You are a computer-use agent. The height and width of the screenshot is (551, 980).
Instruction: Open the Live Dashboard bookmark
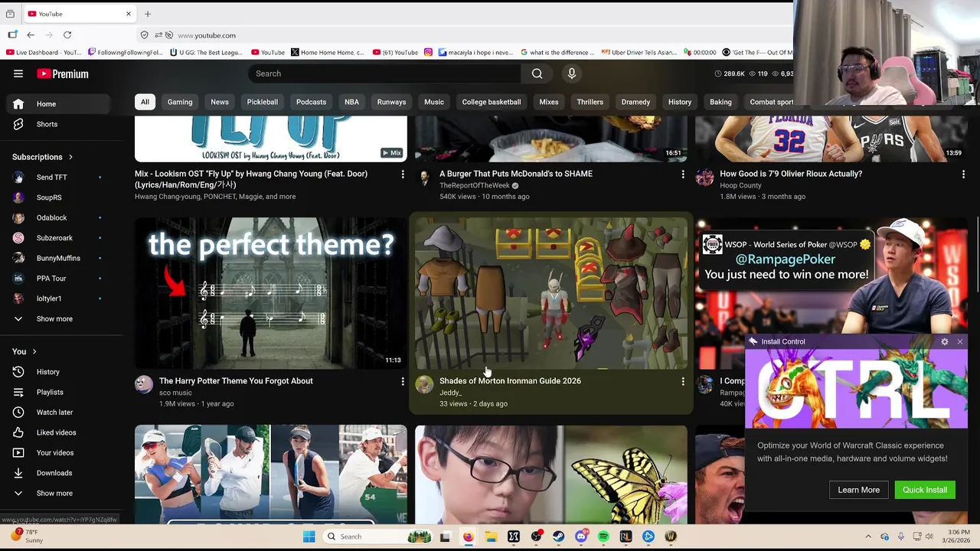coord(44,53)
